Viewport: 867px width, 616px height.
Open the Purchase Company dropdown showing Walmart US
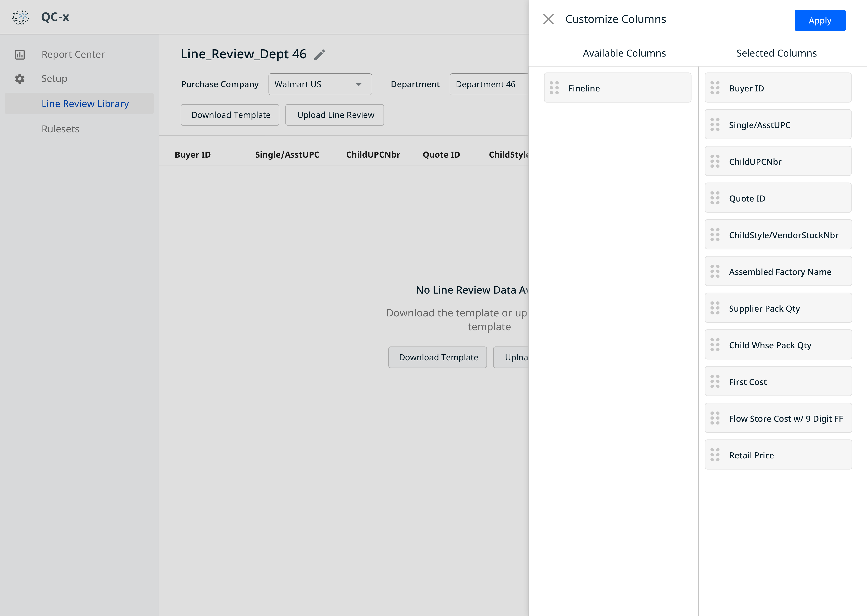click(320, 84)
